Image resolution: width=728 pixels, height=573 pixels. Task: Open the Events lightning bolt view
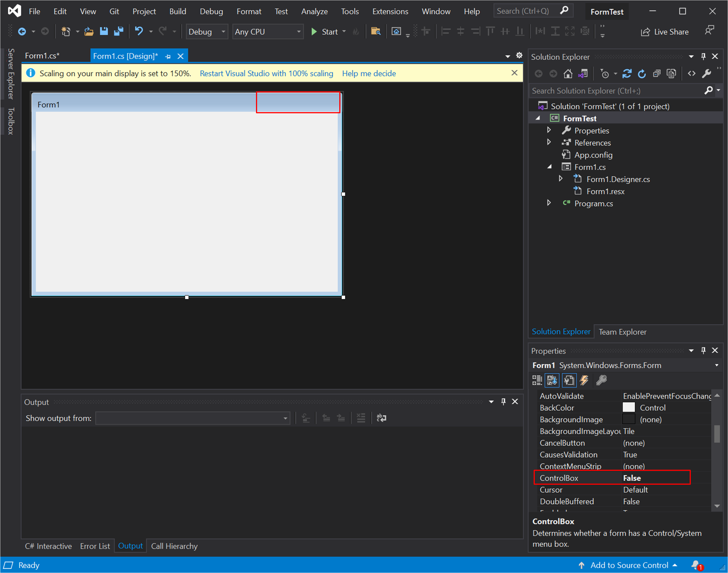[584, 380]
